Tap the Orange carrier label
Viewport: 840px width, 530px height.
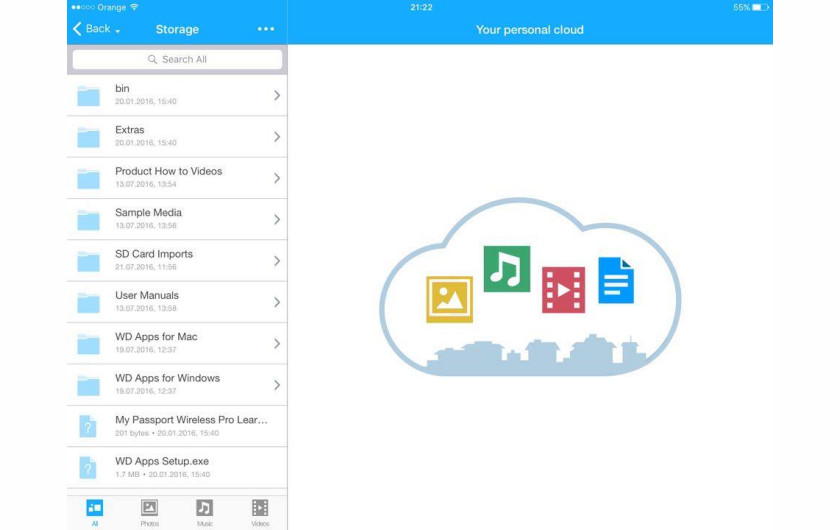click(x=111, y=8)
